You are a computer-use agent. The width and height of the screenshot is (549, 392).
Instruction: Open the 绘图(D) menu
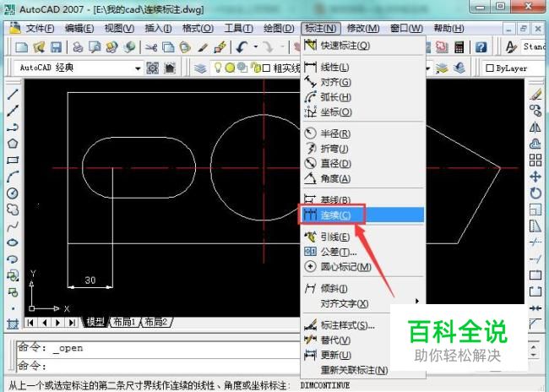(279, 28)
